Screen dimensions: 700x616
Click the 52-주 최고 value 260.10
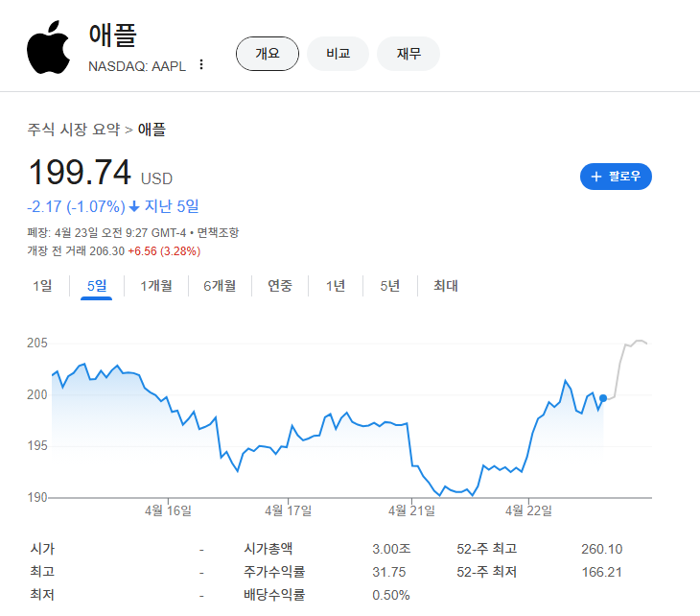(x=601, y=549)
